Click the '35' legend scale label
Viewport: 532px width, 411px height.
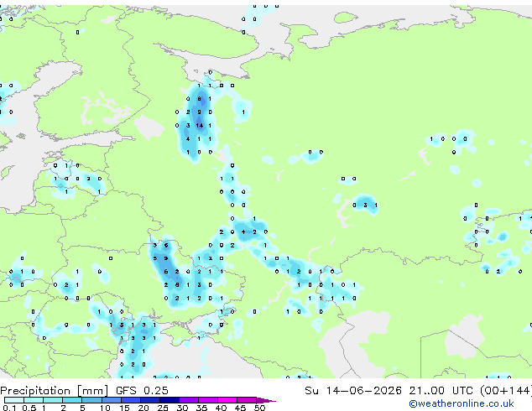tap(201, 408)
